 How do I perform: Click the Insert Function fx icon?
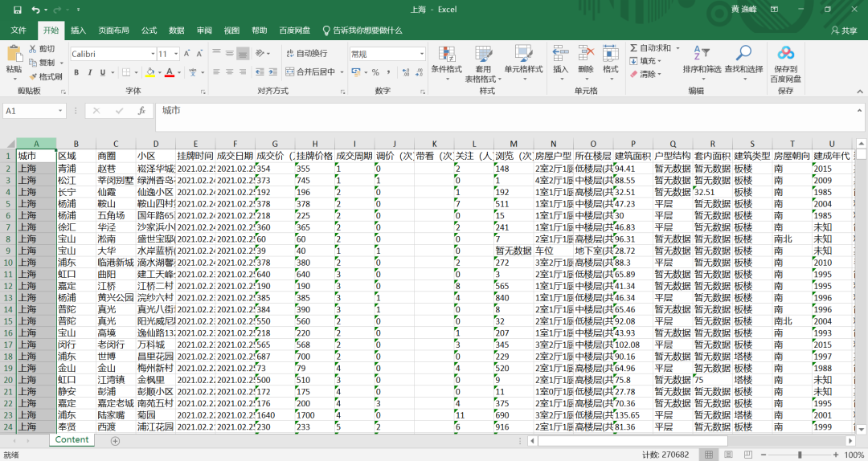[x=141, y=111]
